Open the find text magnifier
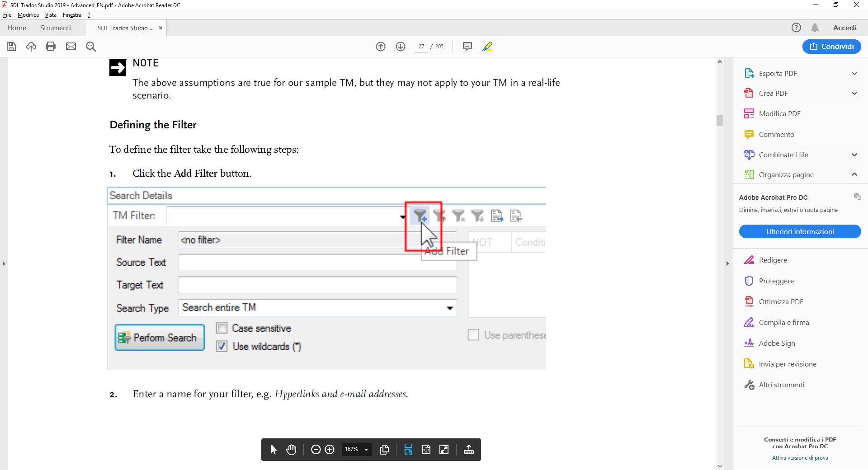 tap(91, 47)
